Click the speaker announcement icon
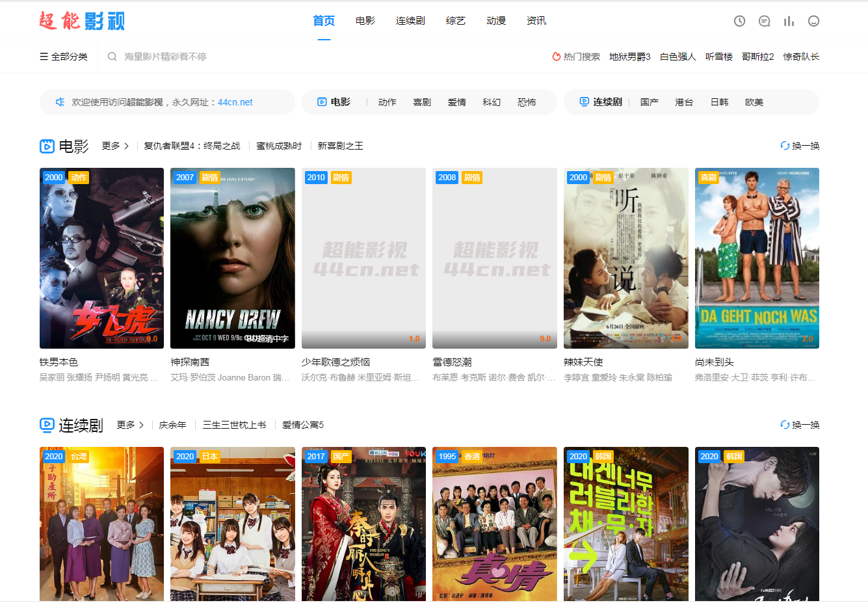The image size is (868, 603). click(x=60, y=102)
